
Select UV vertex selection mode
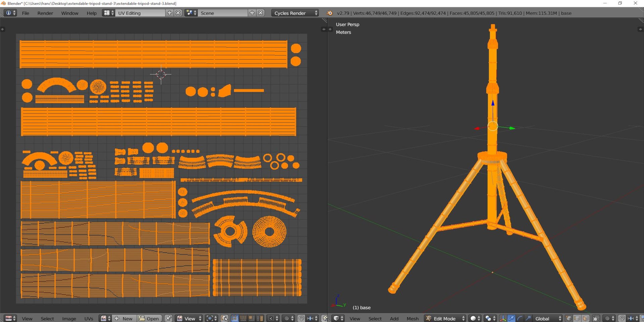(x=235, y=318)
